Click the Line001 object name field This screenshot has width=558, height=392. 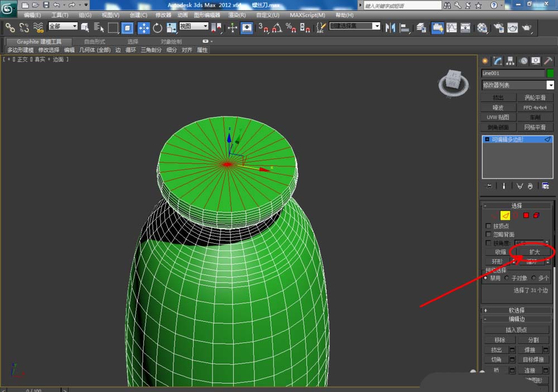(x=513, y=73)
